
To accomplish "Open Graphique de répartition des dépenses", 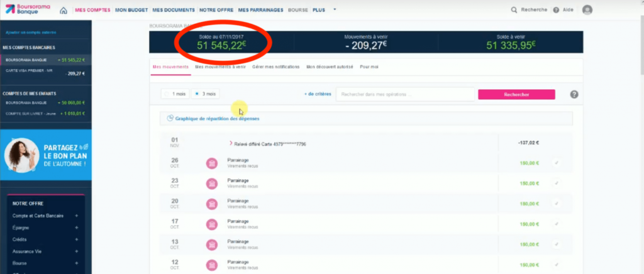I will point(217,119).
